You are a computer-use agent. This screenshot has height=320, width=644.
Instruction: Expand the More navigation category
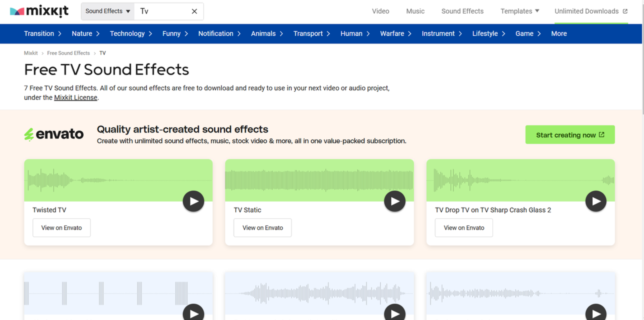pos(559,33)
